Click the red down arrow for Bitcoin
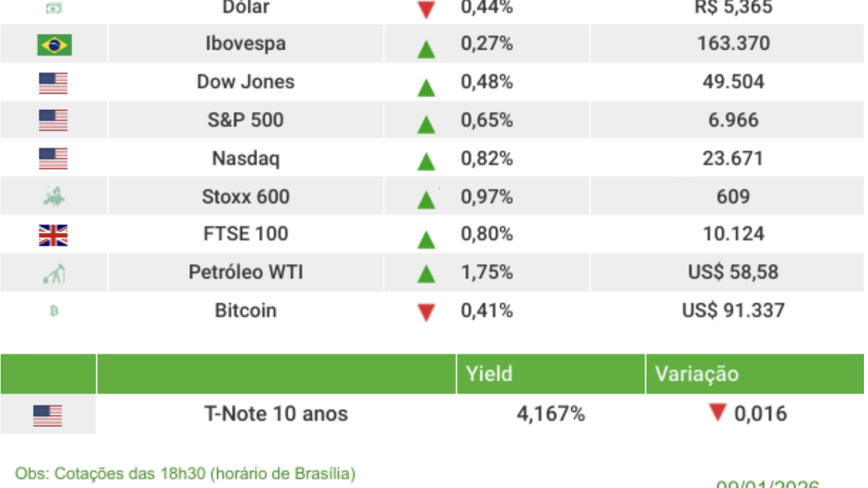The image size is (868, 488). point(426,312)
